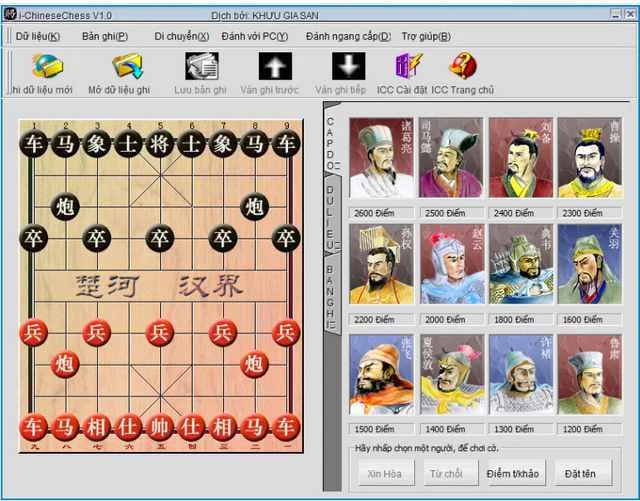Viewport: 640px width, 501px height.
Task: Select black pawn 卒 in column 7
Action: click(x=223, y=238)
